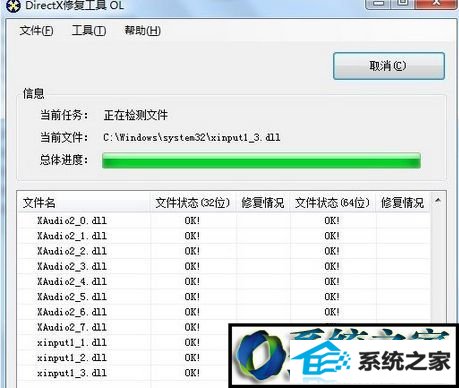This screenshot has width=459, height=388.
Task: Select the XAudio2_6.dll row
Action: coord(224,312)
